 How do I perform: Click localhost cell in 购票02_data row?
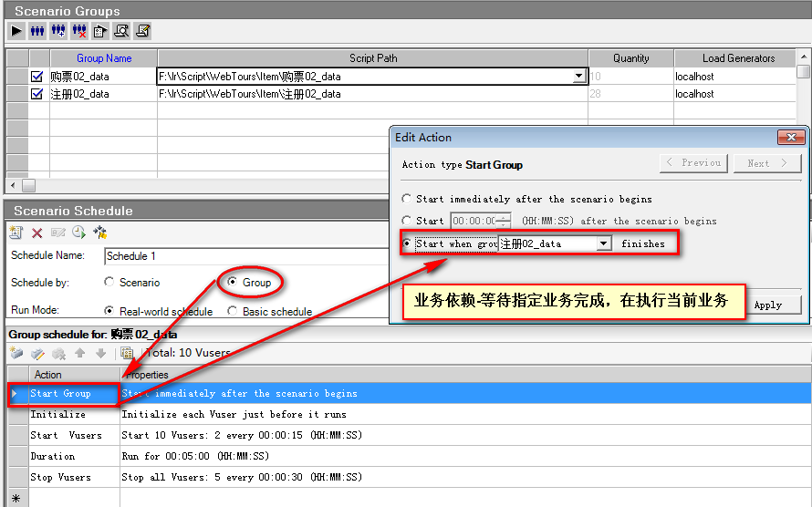[x=734, y=77]
